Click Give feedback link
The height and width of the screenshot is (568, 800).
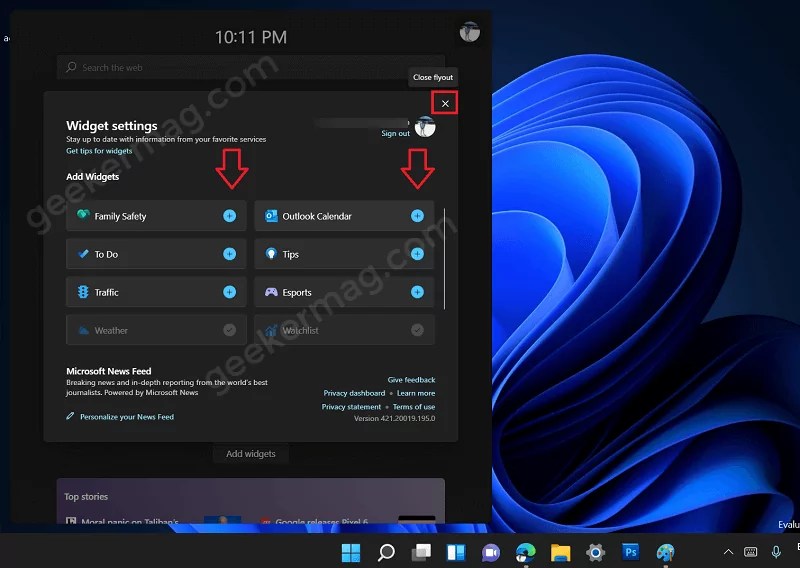[411, 380]
